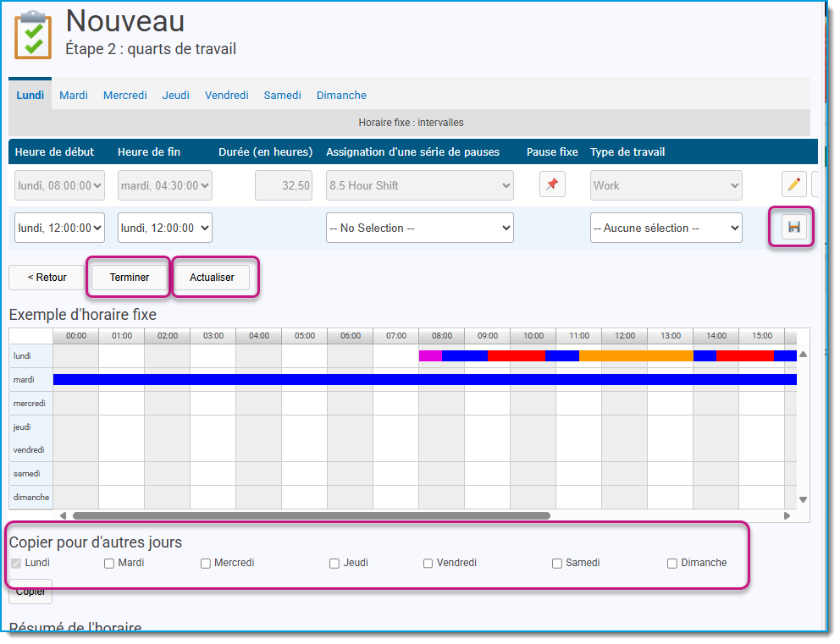The image size is (840, 644).
Task: Click the orange segment on lundi row
Action: coord(636,355)
